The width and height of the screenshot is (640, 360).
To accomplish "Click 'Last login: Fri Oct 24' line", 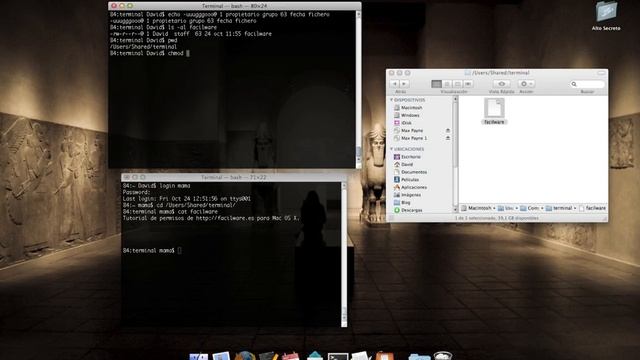I will click(187, 199).
